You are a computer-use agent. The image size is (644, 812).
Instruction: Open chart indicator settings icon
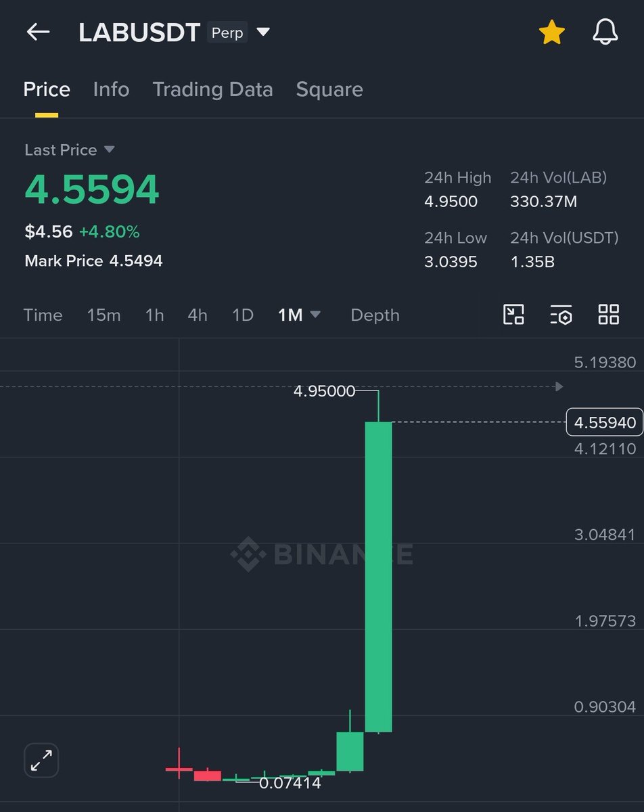pyautogui.click(x=561, y=315)
